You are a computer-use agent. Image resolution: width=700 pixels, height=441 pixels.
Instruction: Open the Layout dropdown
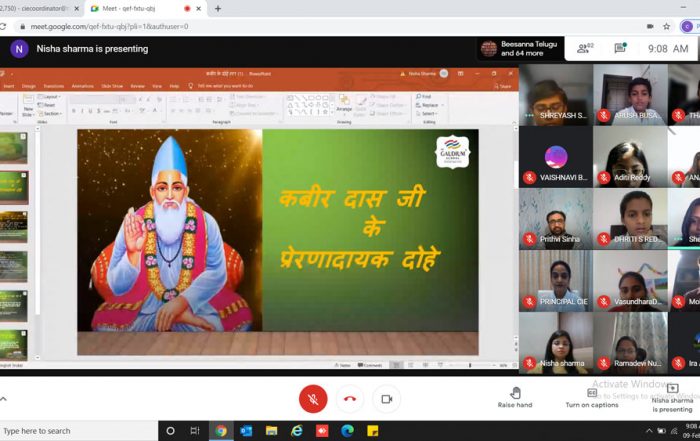click(50, 97)
